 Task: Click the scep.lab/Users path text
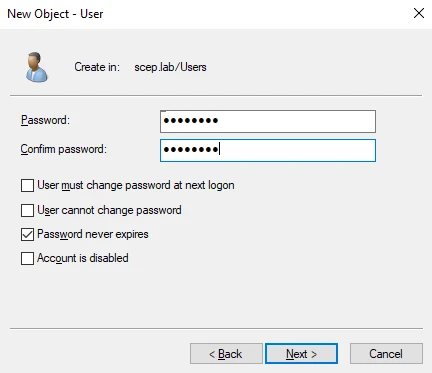pyautogui.click(x=170, y=67)
